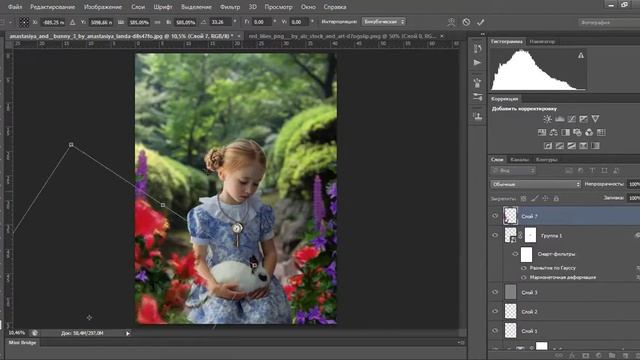Screen dimensions: 640x360
Task: Hide layer Слой 7 with eye icon
Action: (495, 216)
